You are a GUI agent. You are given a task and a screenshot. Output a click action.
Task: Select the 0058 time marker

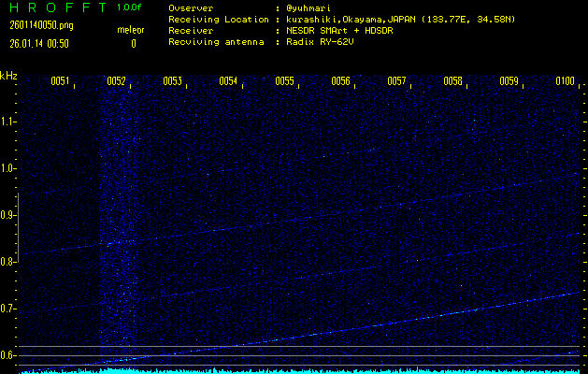(452, 81)
